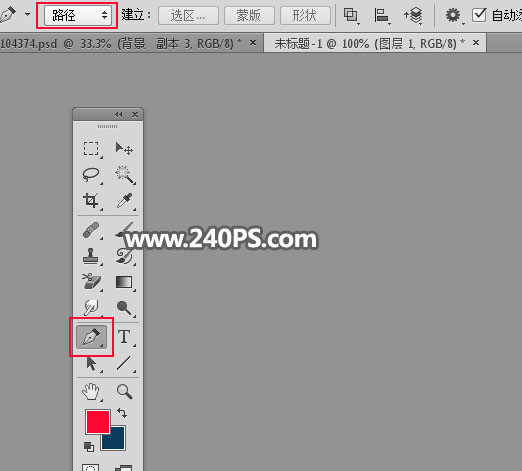Toggle Quick Mask mode button
The width and height of the screenshot is (522, 471).
coord(90,467)
